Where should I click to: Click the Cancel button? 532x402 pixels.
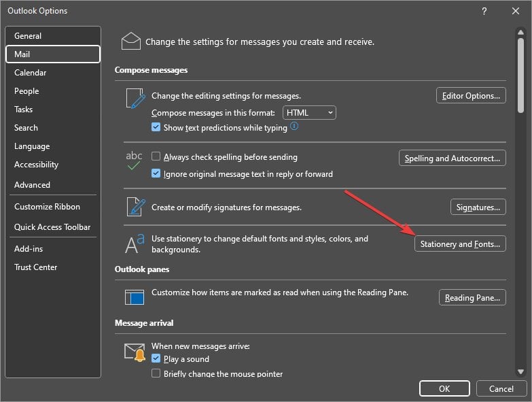coord(501,388)
